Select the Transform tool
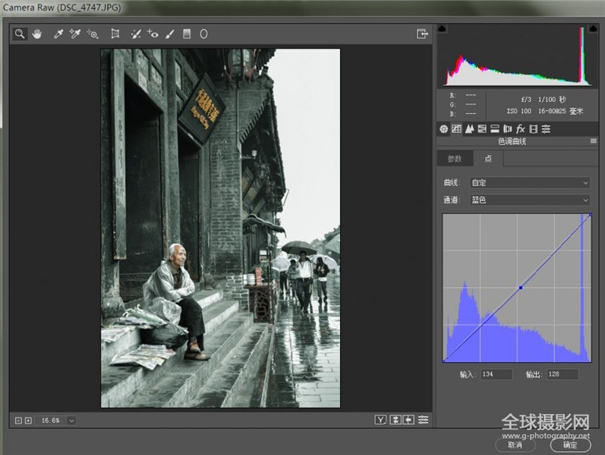The height and width of the screenshot is (455, 605). click(115, 34)
